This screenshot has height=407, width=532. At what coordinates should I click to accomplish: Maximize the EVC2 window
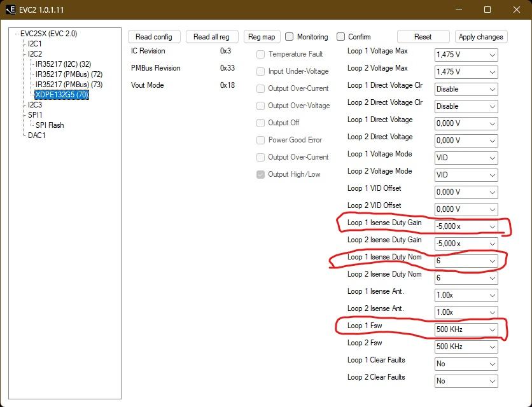[487, 10]
